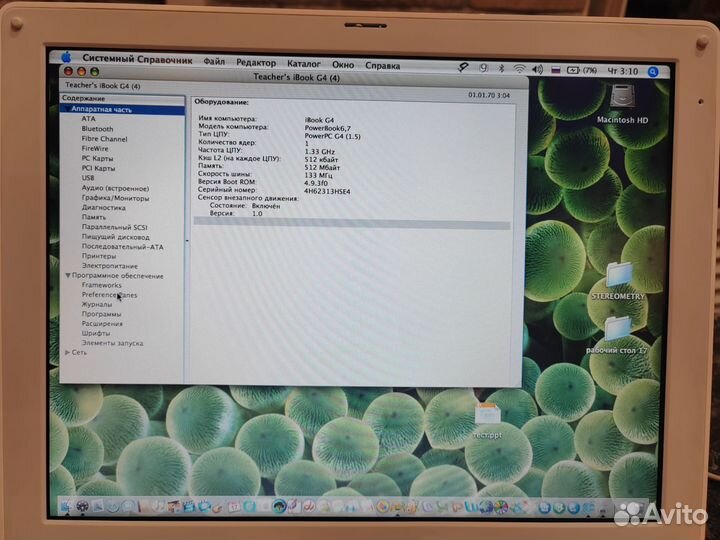Screen dimensions: 720x540
Task: Select the Macintosh HD desktop icon
Action: point(623,104)
